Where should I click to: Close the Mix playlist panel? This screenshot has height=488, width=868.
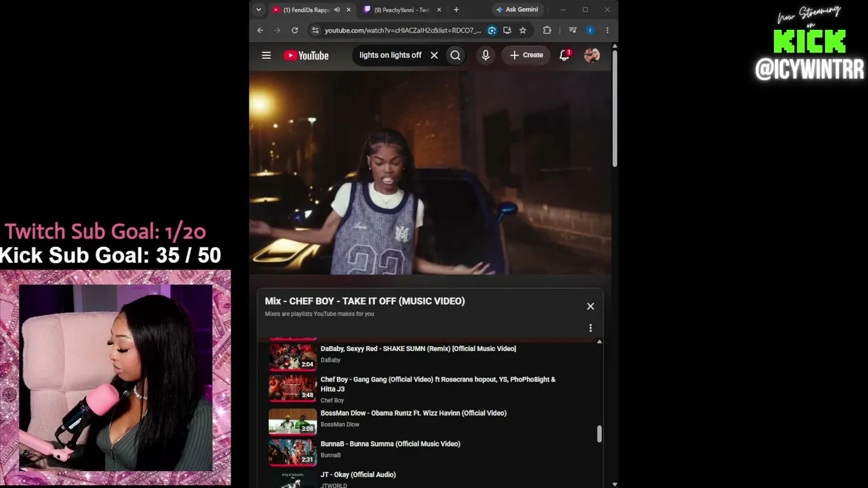coord(591,306)
